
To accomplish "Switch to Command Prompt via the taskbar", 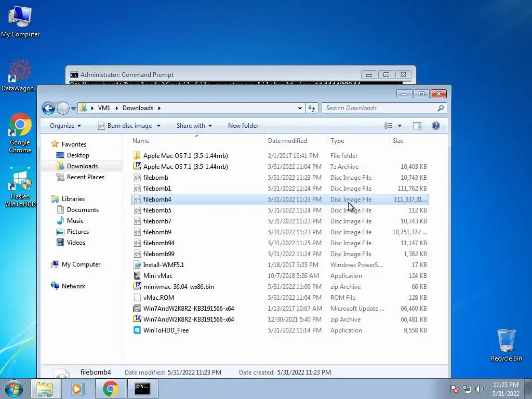I will pyautogui.click(x=142, y=389).
